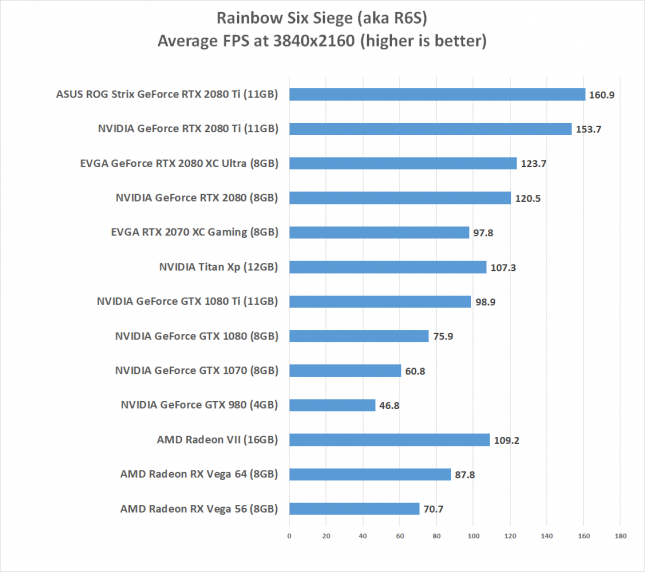Click the x-axis tick label '180'
Image resolution: width=645 pixels, height=572 pixels.
click(621, 536)
